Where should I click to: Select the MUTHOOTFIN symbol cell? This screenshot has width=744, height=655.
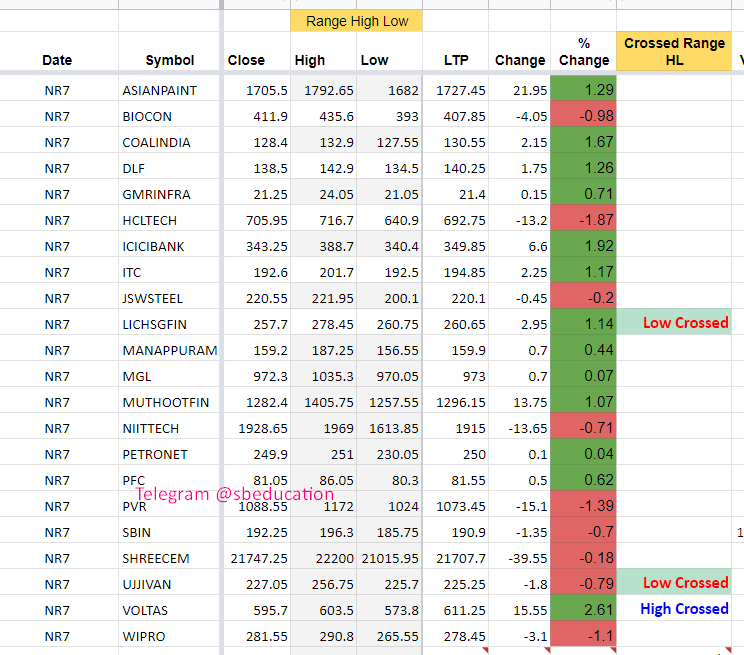(x=169, y=402)
